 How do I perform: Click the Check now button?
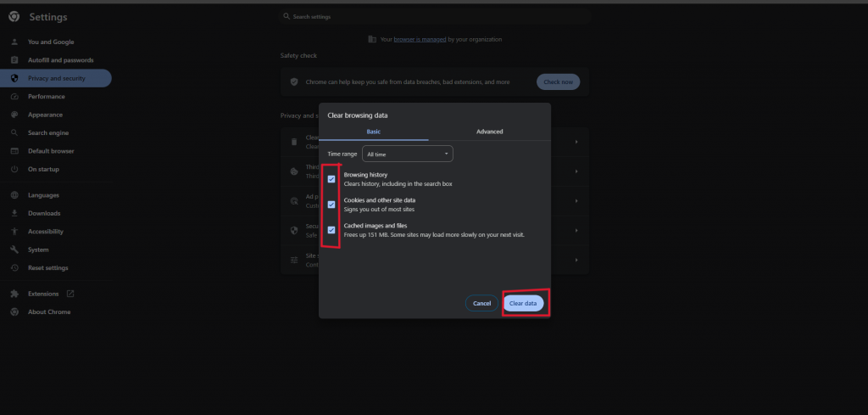pos(558,82)
